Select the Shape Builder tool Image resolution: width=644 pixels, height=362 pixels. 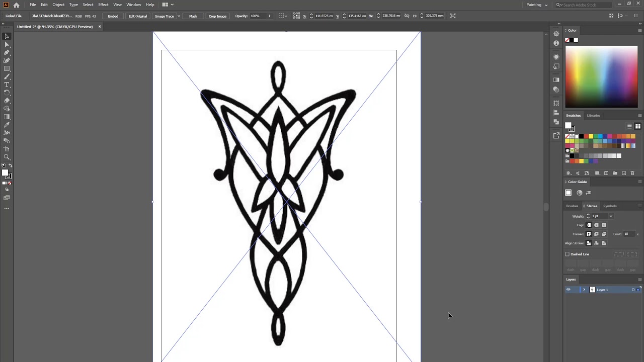tap(7, 109)
